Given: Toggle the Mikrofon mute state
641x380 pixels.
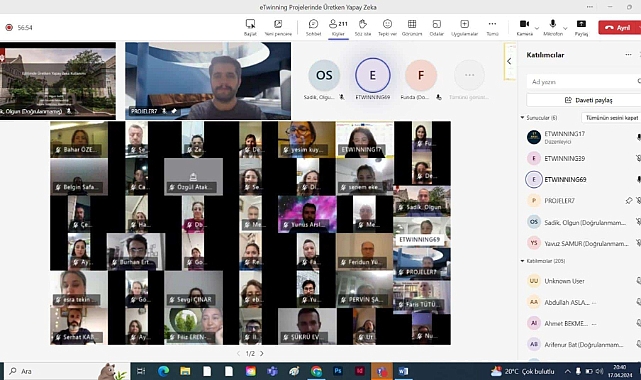Looking at the screenshot, I should click(x=553, y=24).
